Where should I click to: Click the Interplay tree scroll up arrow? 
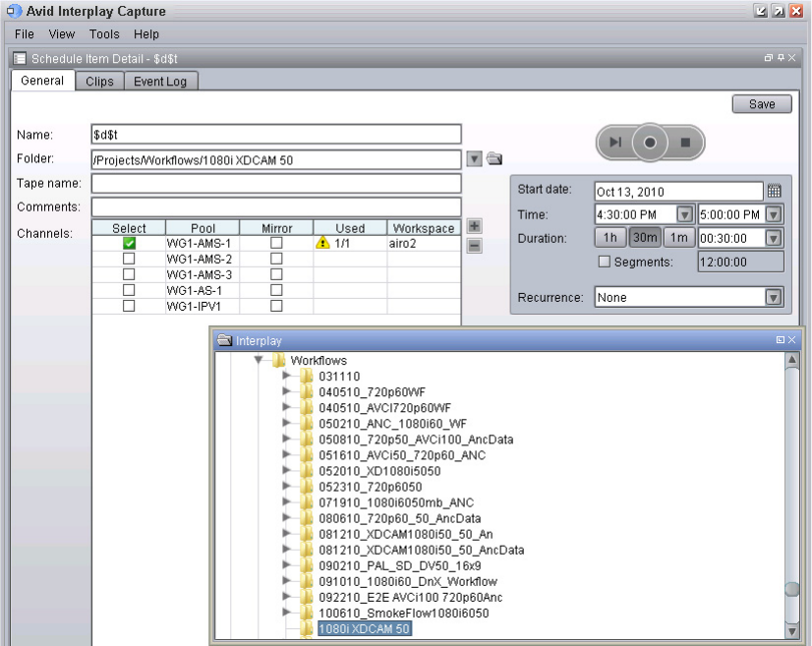[x=791, y=359]
